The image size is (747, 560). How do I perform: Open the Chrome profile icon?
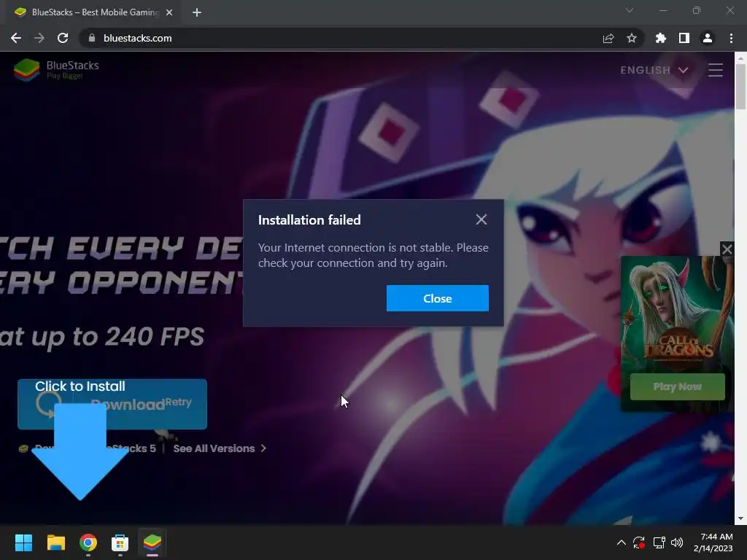tap(708, 38)
